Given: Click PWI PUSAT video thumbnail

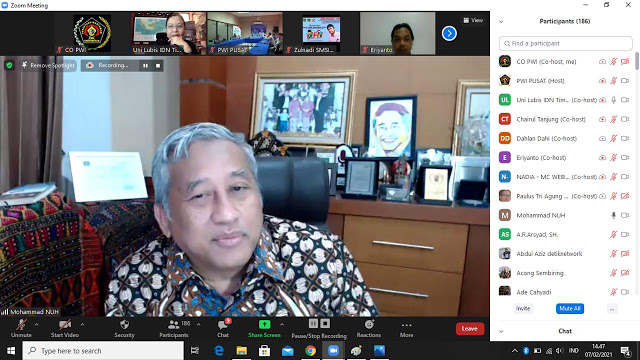Looking at the screenshot, I should point(245,33).
